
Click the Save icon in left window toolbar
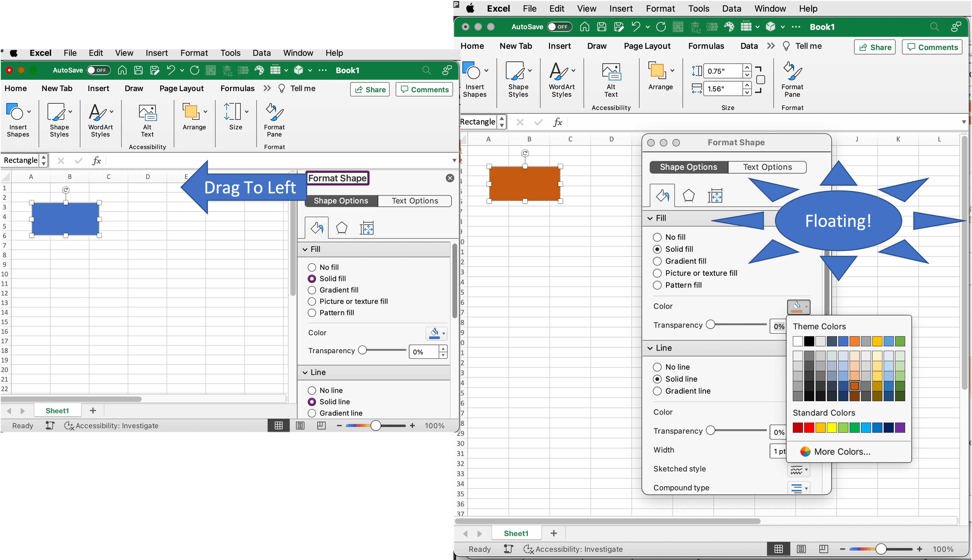tap(138, 70)
